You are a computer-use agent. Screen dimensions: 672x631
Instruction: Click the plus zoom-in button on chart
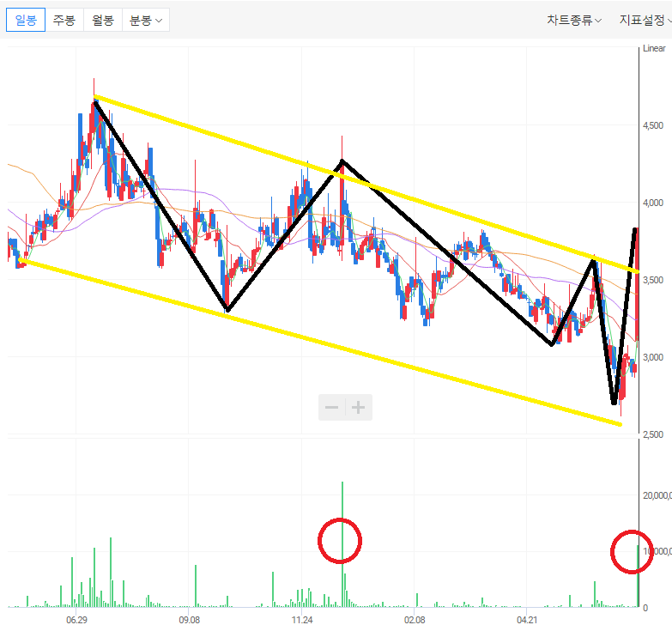(x=358, y=407)
